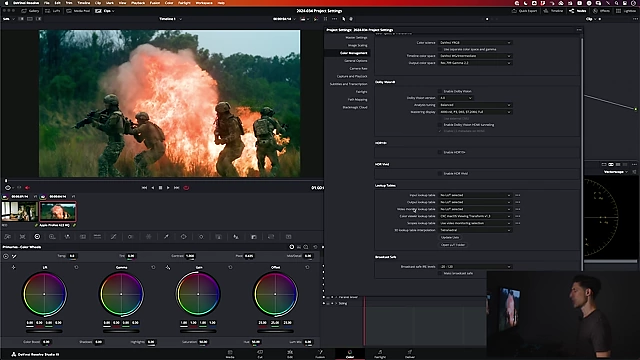
Task: Select the explosion clip thumbnail
Action: pyautogui.click(x=58, y=211)
